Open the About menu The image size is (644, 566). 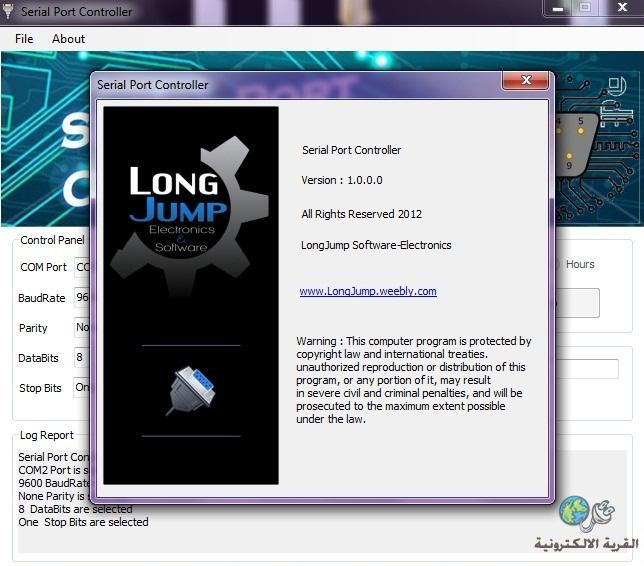click(69, 39)
